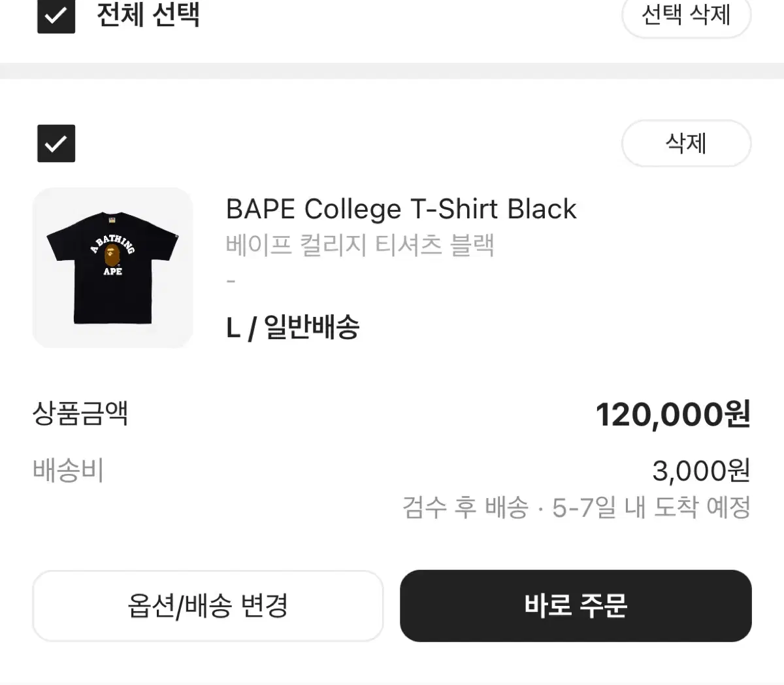Click the 검수 후 배송 inspection notice
The image size is (784, 685).
click(465, 507)
